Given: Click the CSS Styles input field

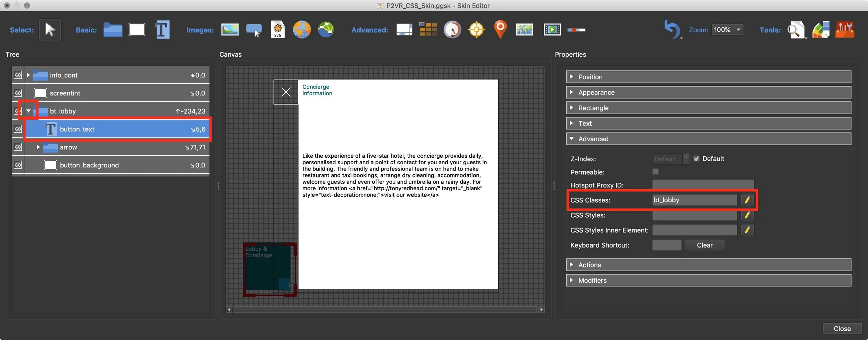Looking at the screenshot, I should 694,215.
